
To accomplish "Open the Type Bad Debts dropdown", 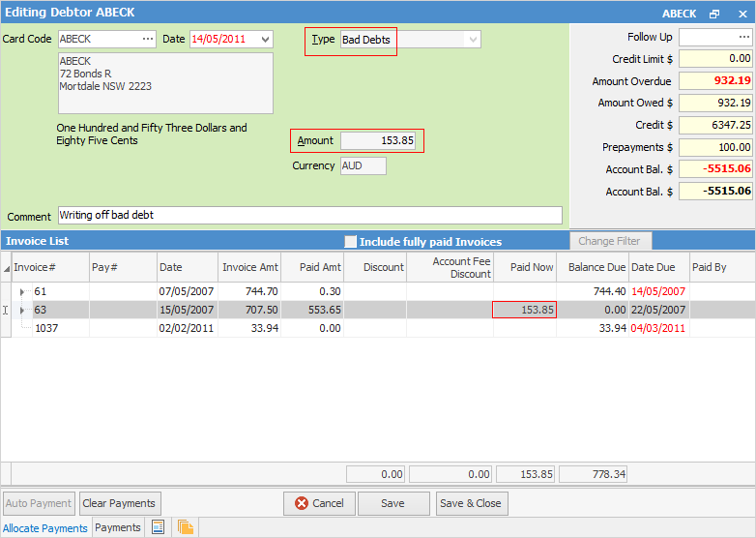I will pos(472,40).
